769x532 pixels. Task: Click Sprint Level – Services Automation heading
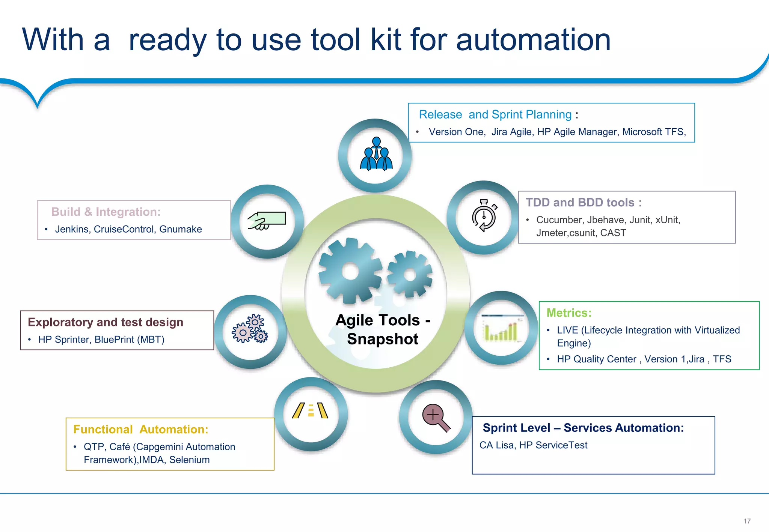[583, 428]
